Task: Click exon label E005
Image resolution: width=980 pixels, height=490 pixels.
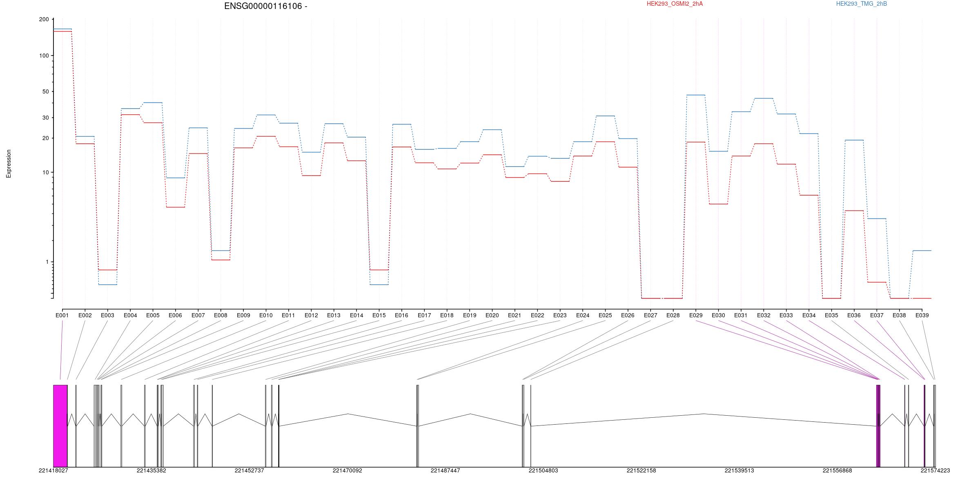Action: pos(153,315)
